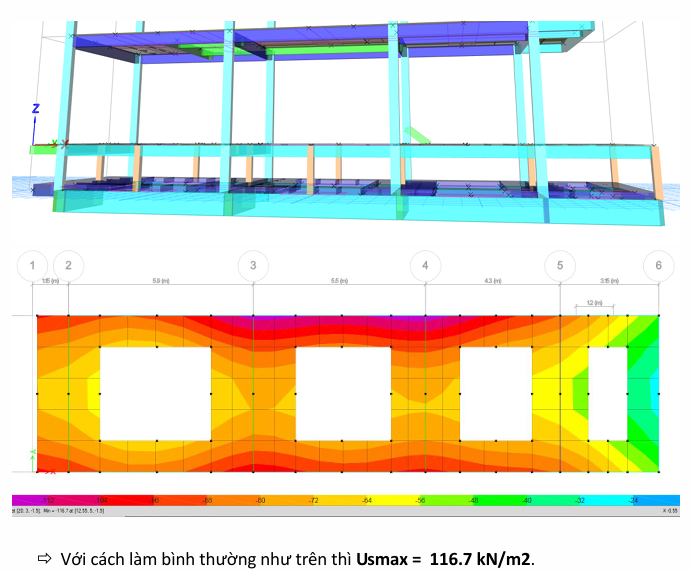The image size is (691, 571).
Task: Select grid line bubble 4
Action: (x=425, y=265)
